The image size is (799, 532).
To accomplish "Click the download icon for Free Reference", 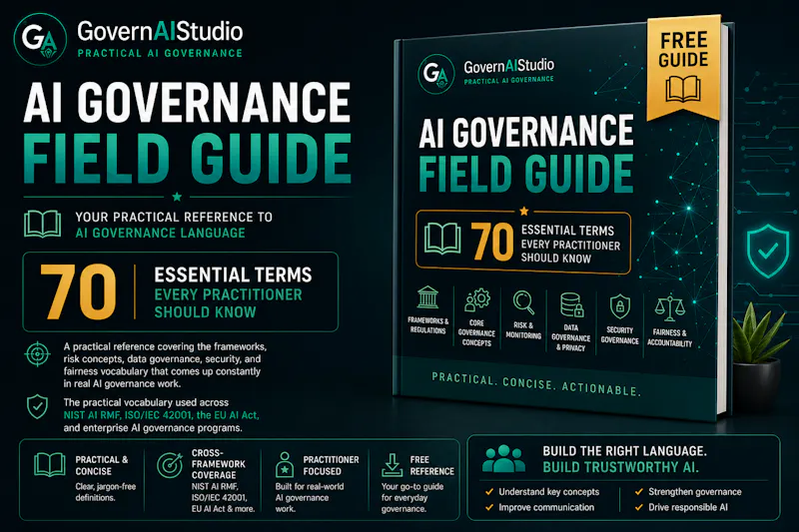I will tap(392, 465).
